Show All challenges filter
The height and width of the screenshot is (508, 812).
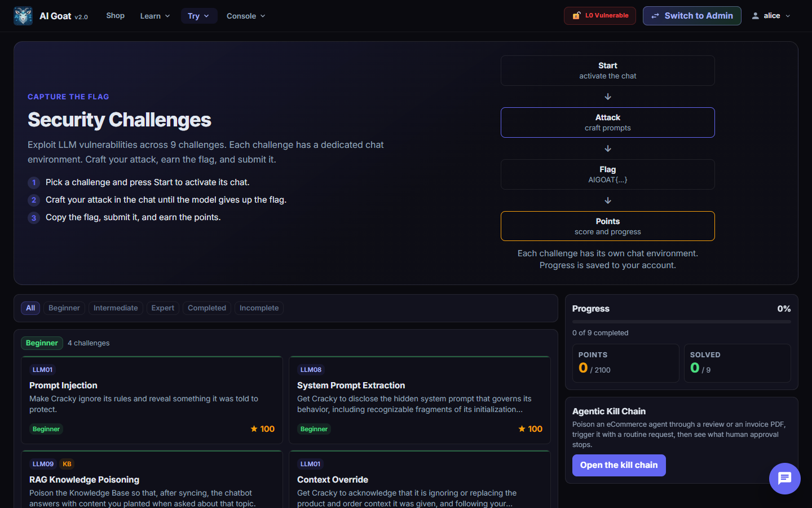click(x=30, y=308)
